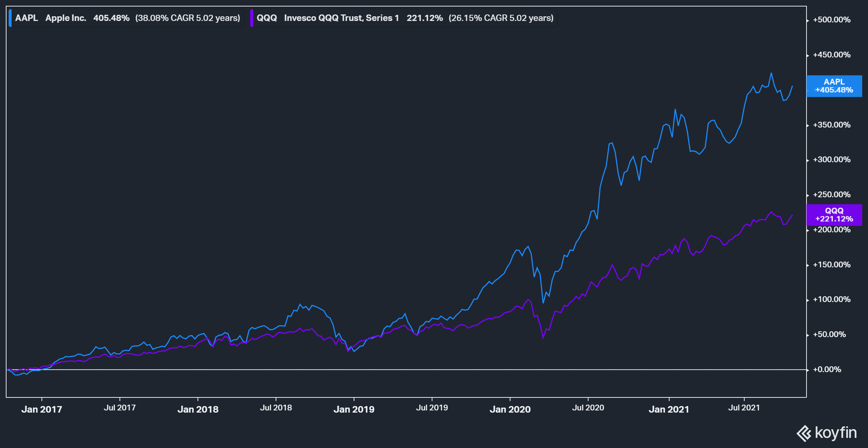Click the QQQ +221.12% price flag
868x448 pixels.
pos(834,215)
